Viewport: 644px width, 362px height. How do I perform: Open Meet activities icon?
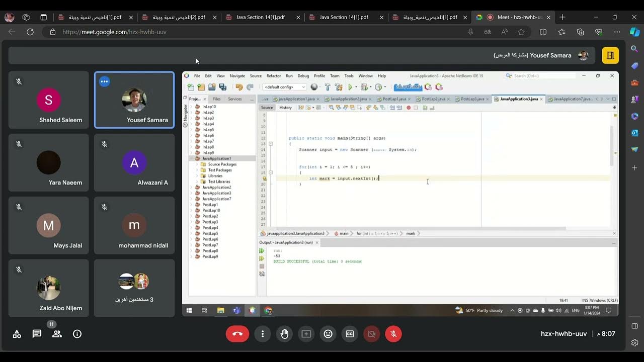tap(17, 334)
